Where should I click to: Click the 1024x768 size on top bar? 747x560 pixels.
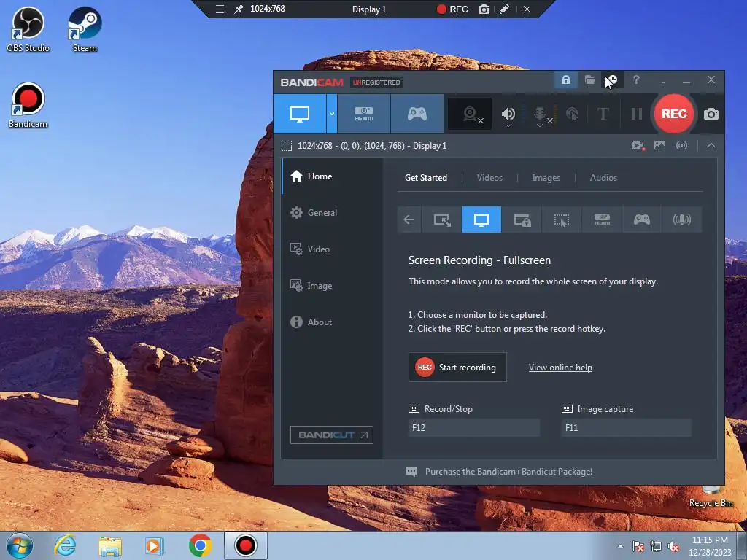(x=267, y=9)
